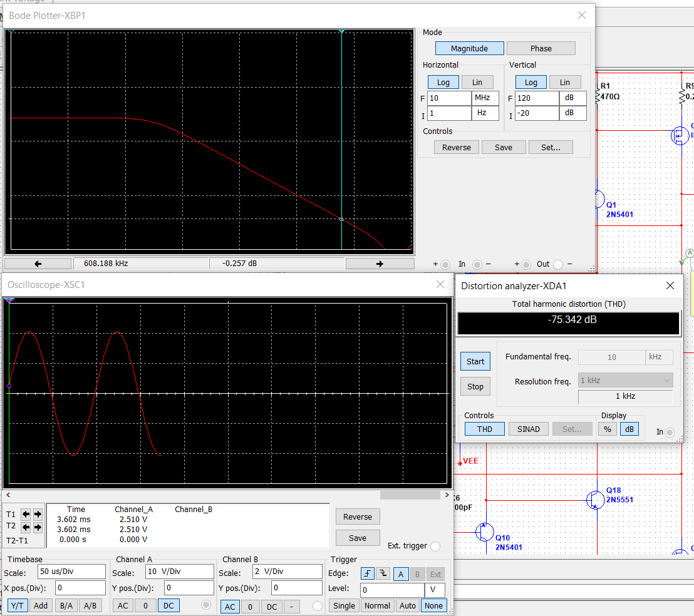Display distortion in dB
The height and width of the screenshot is (616, 694).
tap(629, 429)
